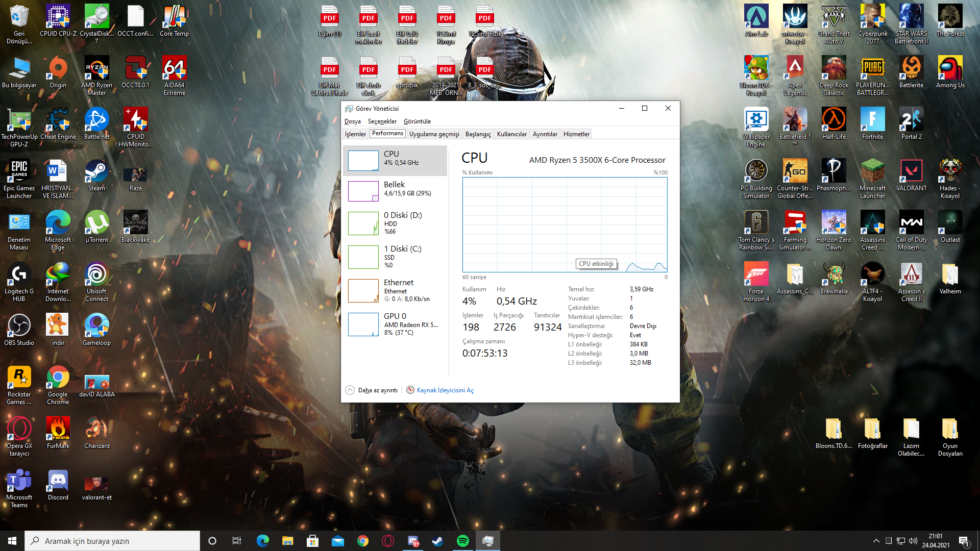Image resolution: width=980 pixels, height=551 pixels.
Task: Select Ubisoft Connect desktop icon
Action: 97,282
